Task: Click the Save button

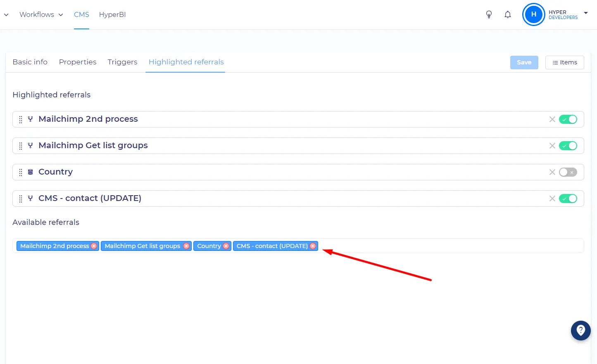Action: (x=524, y=62)
